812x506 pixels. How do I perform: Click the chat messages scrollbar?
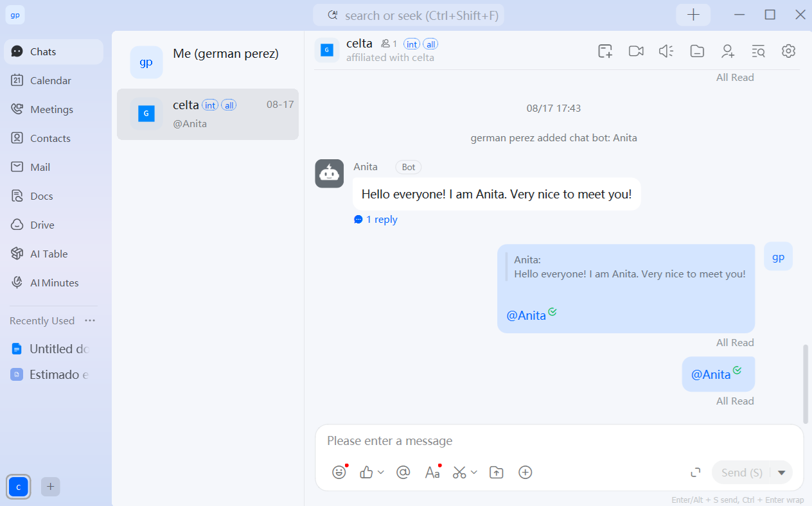click(806, 383)
